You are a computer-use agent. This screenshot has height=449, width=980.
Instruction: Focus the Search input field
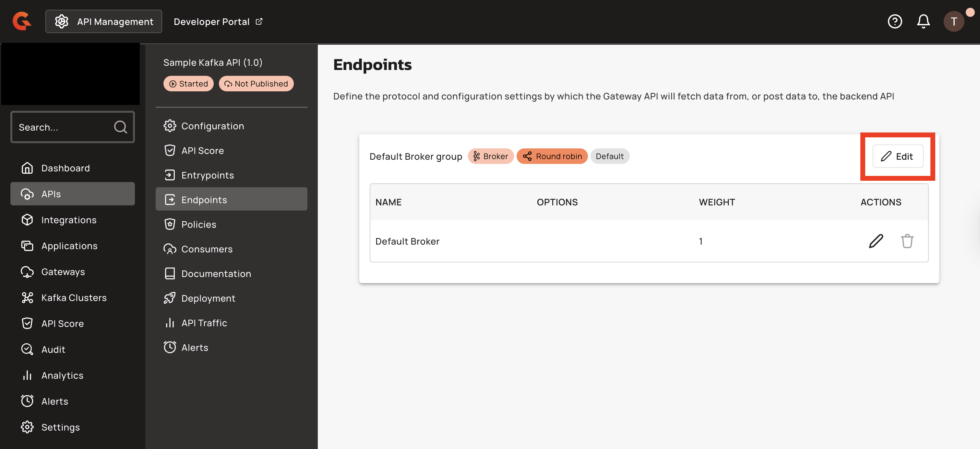pos(63,127)
